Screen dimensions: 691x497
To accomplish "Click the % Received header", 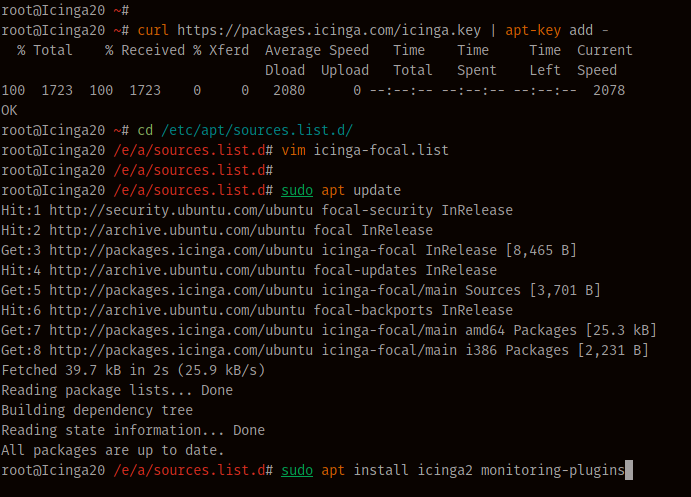I will click(x=145, y=50).
